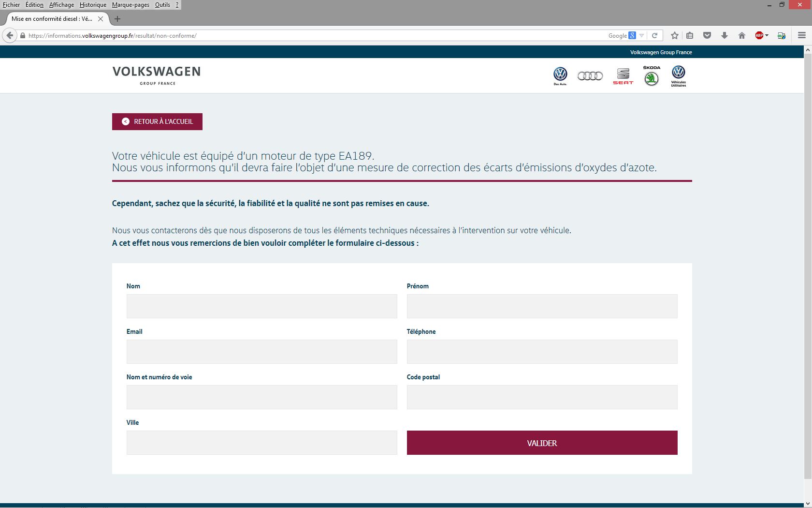The height and width of the screenshot is (508, 812).
Task: Click the Volkswagen Group France logo
Action: 157,75
